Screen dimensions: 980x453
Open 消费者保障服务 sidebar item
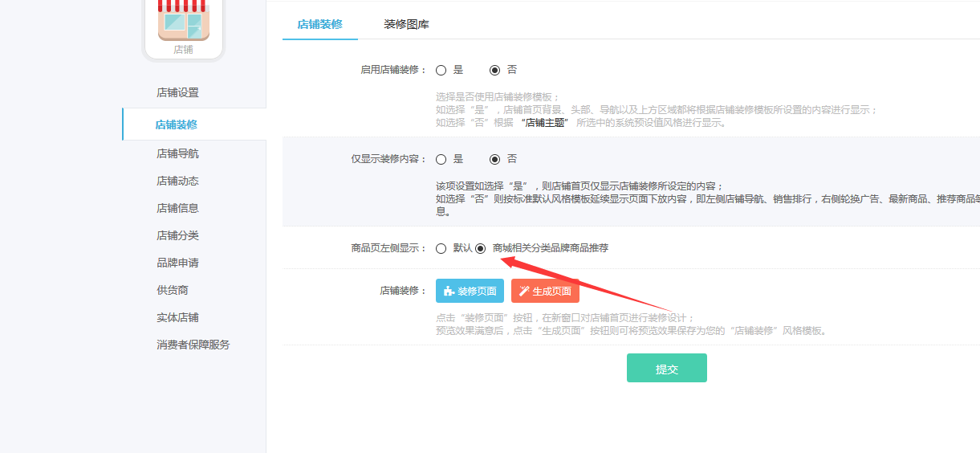[x=193, y=345]
